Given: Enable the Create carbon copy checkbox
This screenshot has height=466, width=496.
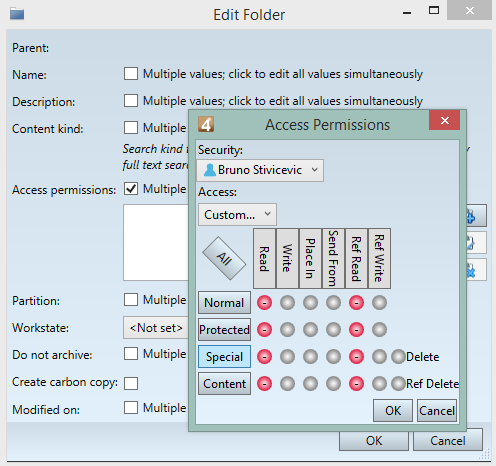Looking at the screenshot, I should pos(131,383).
